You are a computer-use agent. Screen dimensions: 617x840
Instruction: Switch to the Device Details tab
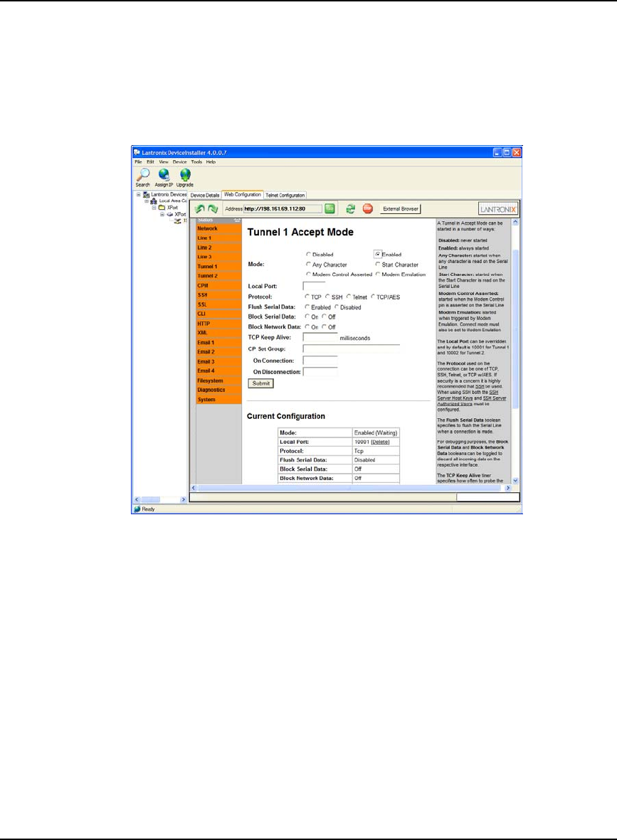(205, 195)
